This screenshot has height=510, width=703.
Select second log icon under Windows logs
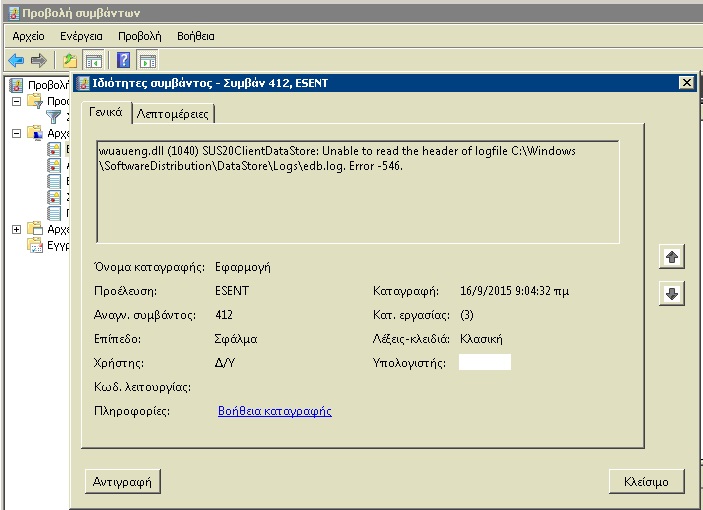[54, 165]
